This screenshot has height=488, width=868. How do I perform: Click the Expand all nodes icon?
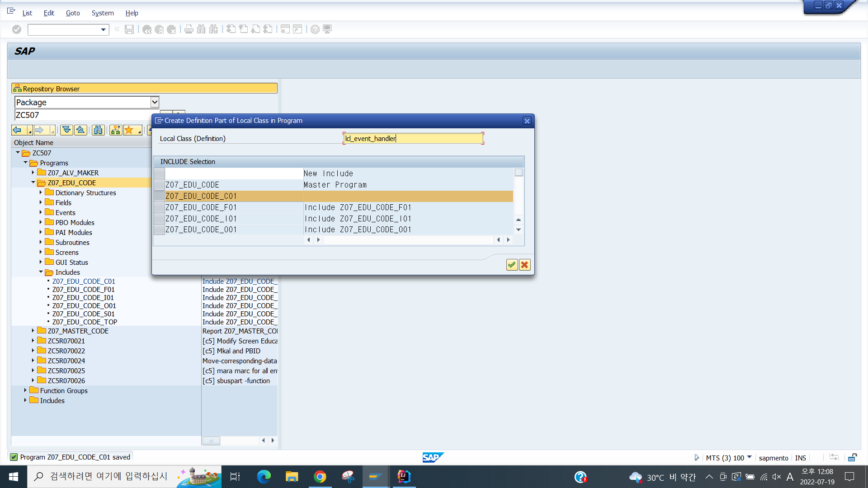(x=66, y=131)
